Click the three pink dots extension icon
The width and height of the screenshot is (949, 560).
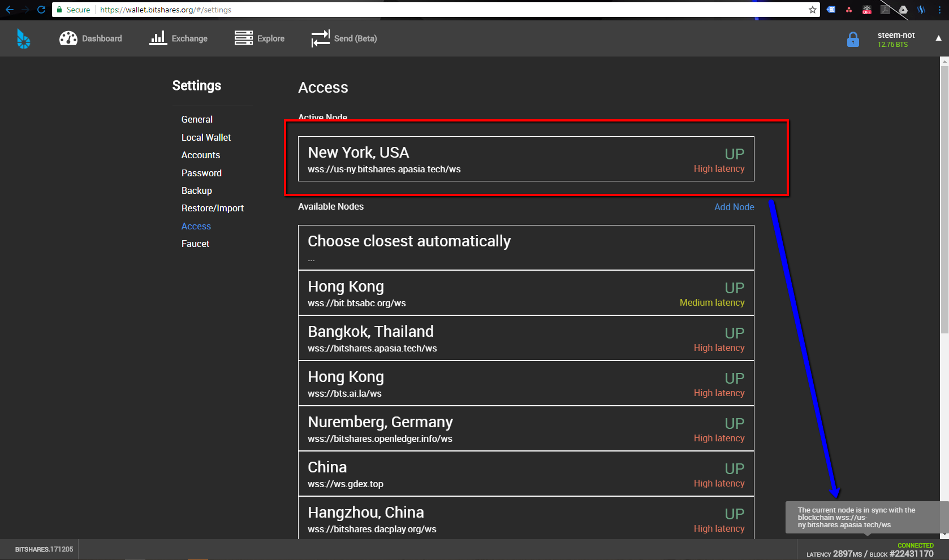[x=849, y=10]
